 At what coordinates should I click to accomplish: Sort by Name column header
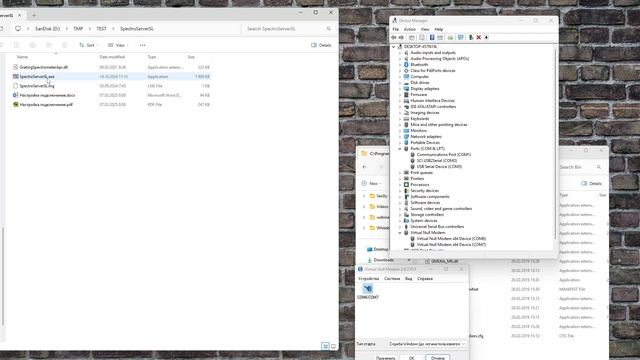(x=22, y=57)
